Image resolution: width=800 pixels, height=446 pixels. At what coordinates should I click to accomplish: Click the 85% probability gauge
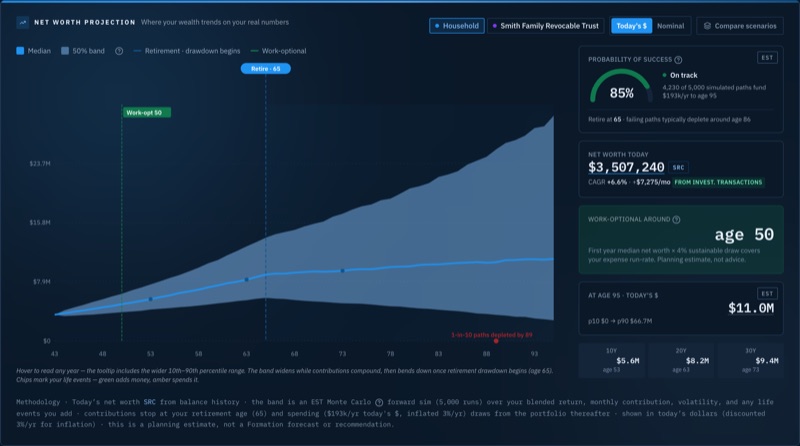point(621,87)
